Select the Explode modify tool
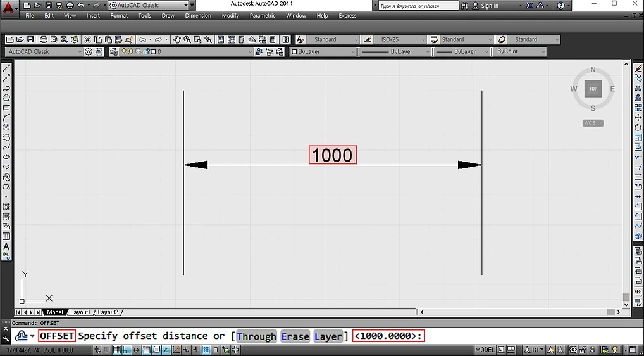 click(x=638, y=236)
